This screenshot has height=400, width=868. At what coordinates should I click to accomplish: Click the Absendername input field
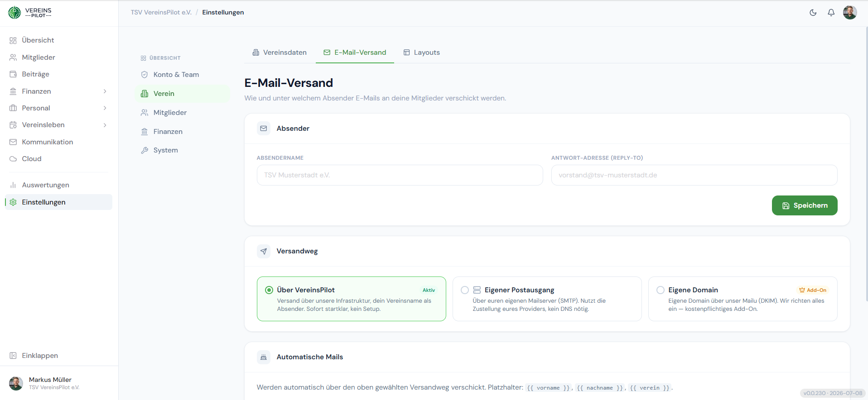400,175
